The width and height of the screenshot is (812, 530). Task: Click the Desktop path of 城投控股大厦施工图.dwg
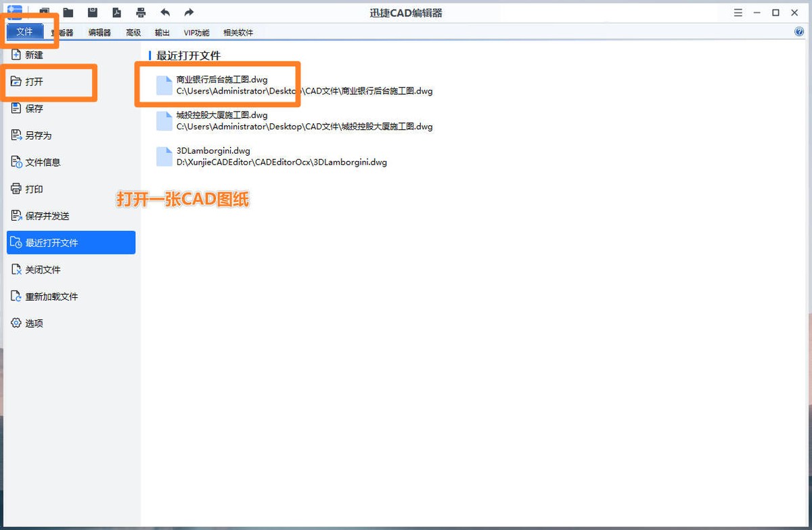(304, 127)
